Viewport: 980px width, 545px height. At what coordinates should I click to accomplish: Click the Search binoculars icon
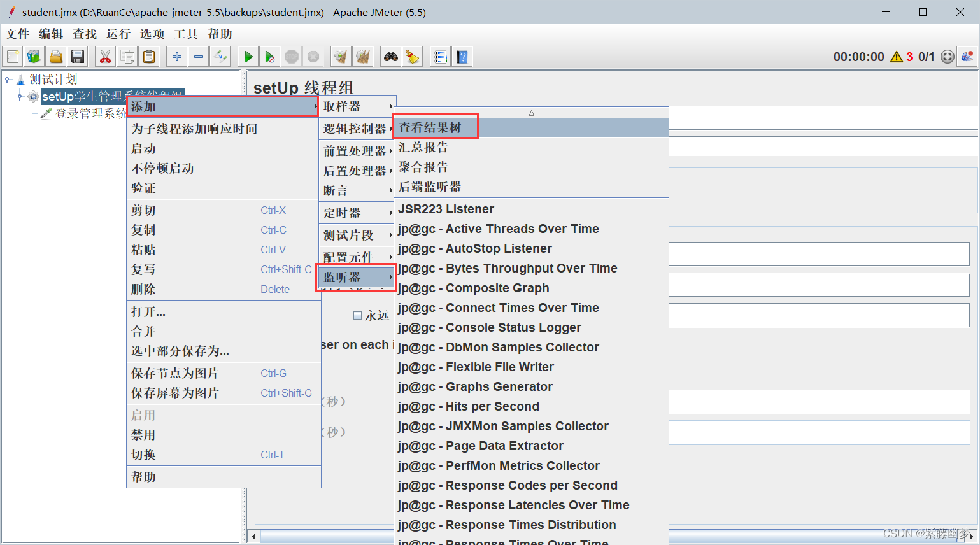coord(391,57)
